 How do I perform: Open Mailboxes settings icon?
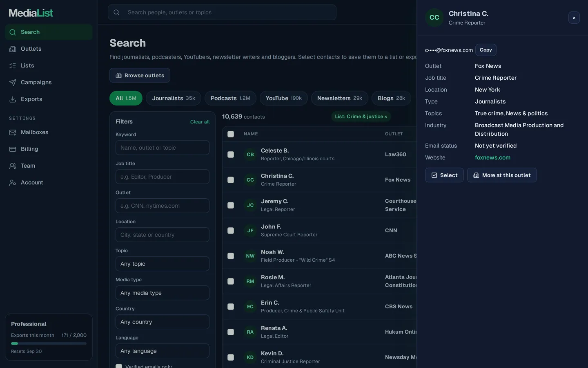[x=13, y=132]
